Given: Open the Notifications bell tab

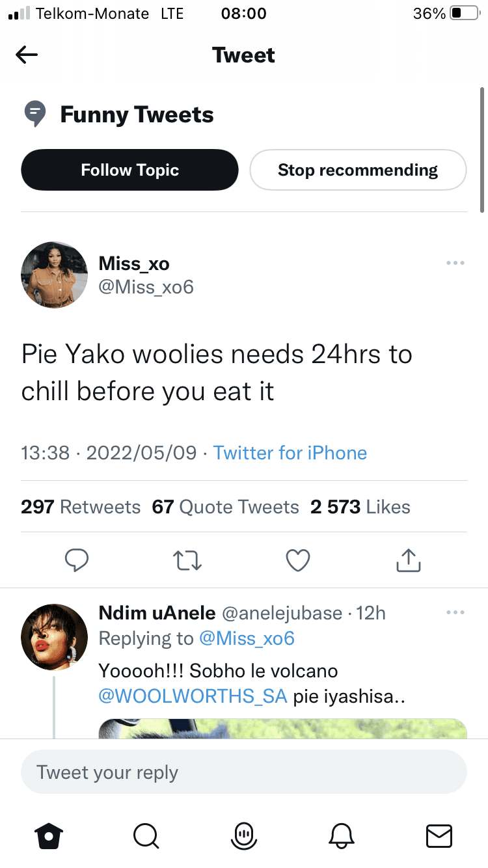Looking at the screenshot, I should pos(342,835).
